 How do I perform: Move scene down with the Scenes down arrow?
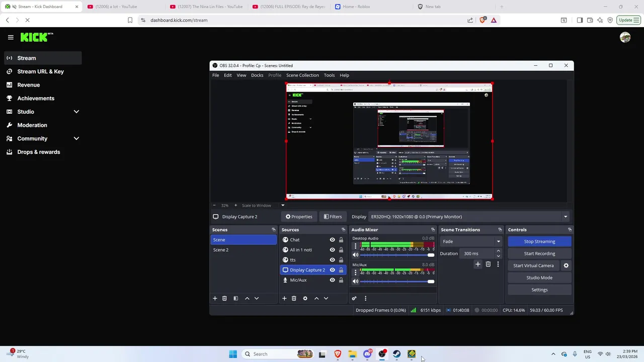257,298
